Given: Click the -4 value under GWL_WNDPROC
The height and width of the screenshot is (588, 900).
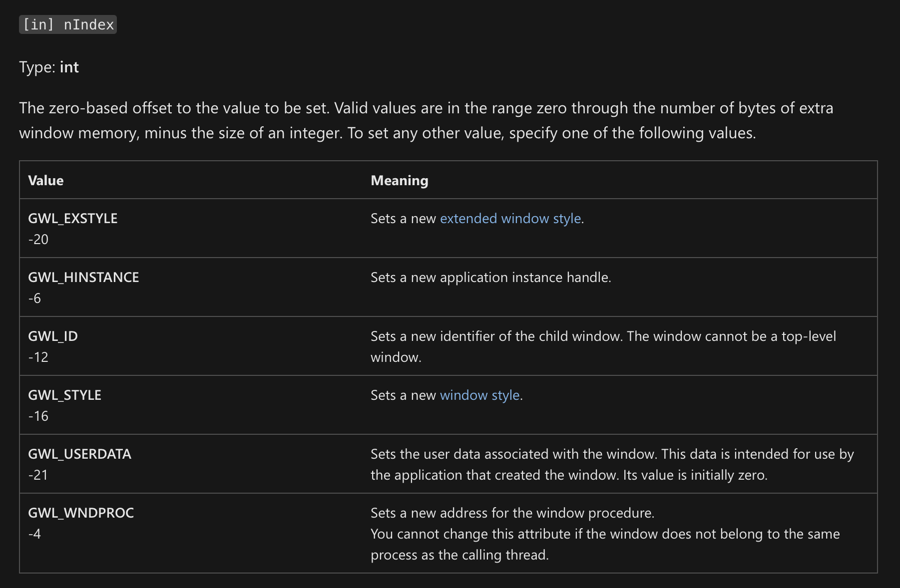Looking at the screenshot, I should tap(34, 534).
